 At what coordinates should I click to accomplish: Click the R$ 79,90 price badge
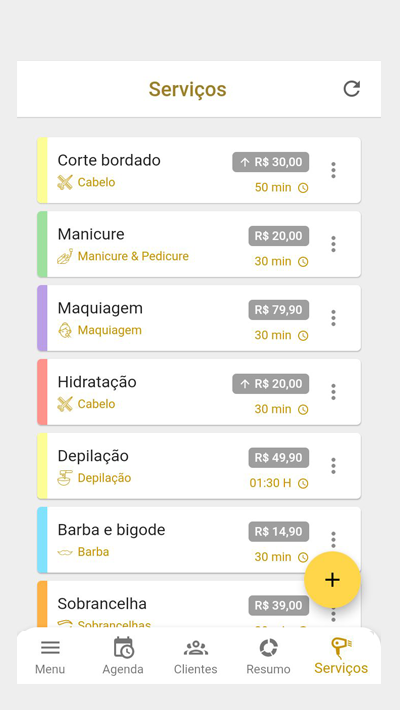click(279, 310)
